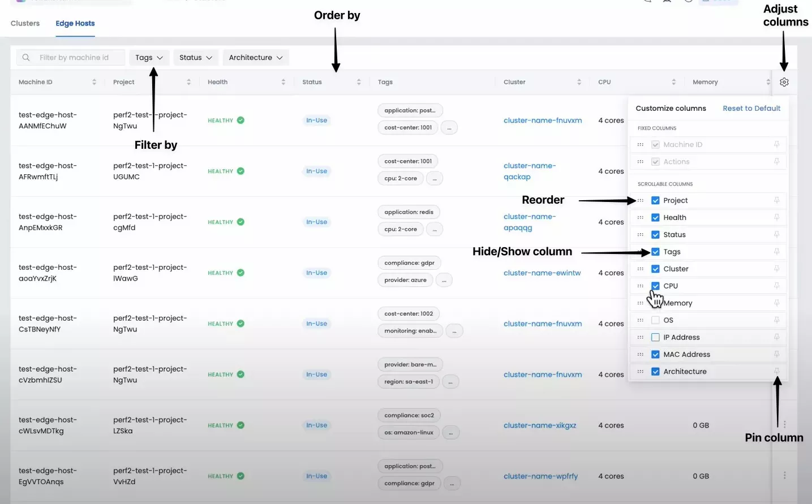The image size is (812, 504).
Task: Select the compliance: soc2 tag
Action: 409,415
